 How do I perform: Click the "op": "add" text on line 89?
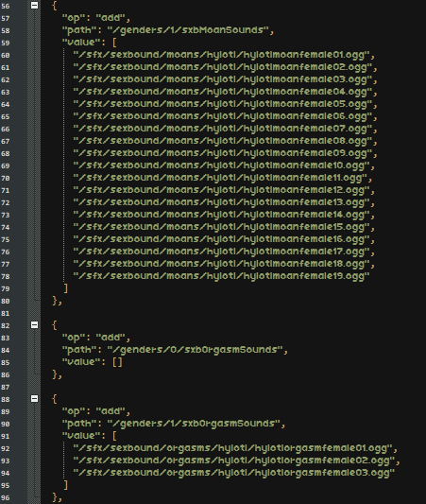pyautogui.click(x=94, y=411)
